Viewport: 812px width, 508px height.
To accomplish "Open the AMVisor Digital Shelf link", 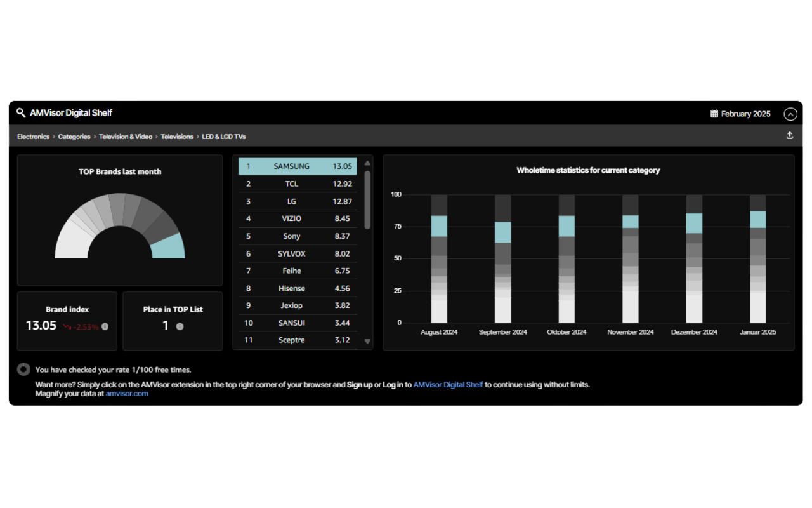I will pos(448,385).
